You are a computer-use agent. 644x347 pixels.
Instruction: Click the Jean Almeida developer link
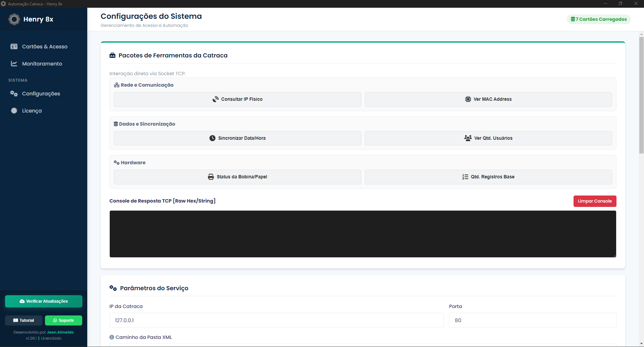(x=60, y=332)
